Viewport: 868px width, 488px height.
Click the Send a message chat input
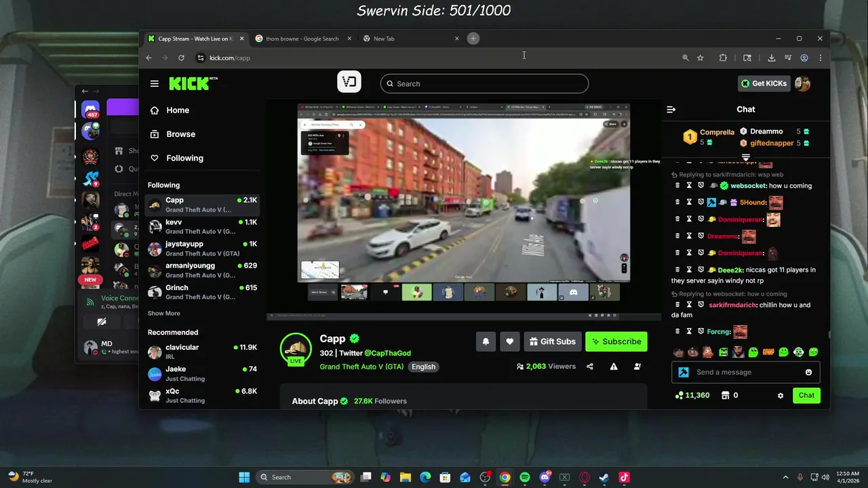point(746,372)
